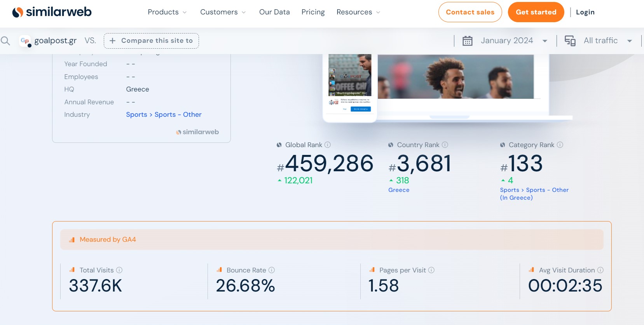Click GA4 chart icon beside Bounce Rate
This screenshot has width=644, height=325.
tap(219, 270)
